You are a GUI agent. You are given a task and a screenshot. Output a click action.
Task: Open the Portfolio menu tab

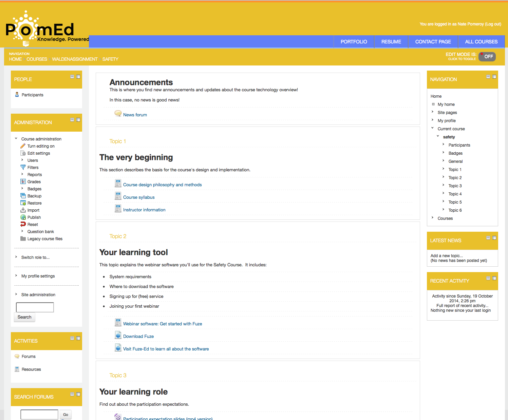(354, 42)
